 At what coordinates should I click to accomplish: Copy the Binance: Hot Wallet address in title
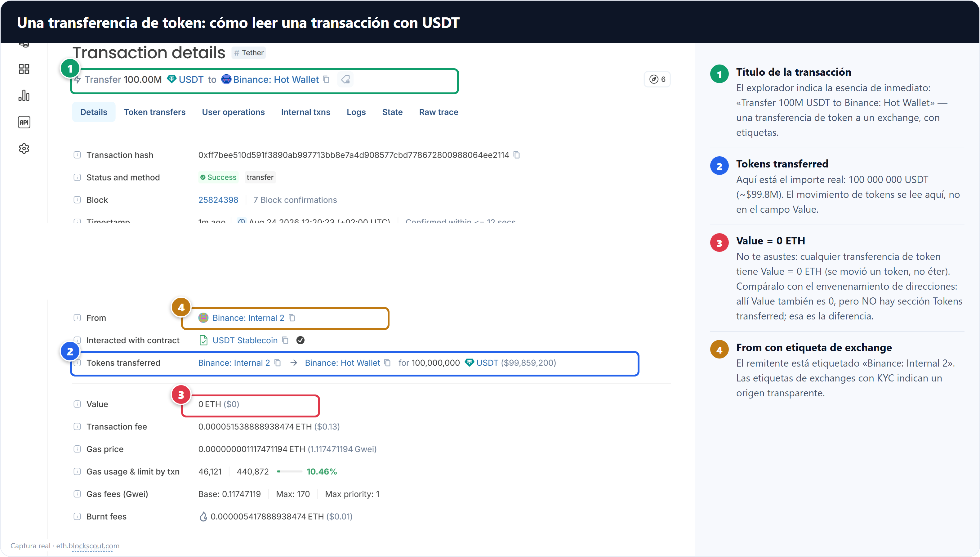coord(326,79)
